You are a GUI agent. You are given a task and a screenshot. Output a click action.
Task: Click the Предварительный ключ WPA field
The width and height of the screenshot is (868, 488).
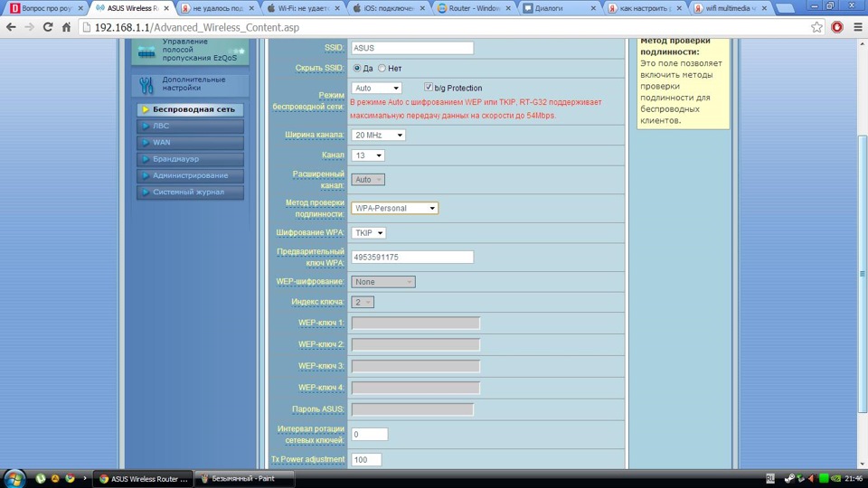coord(412,258)
